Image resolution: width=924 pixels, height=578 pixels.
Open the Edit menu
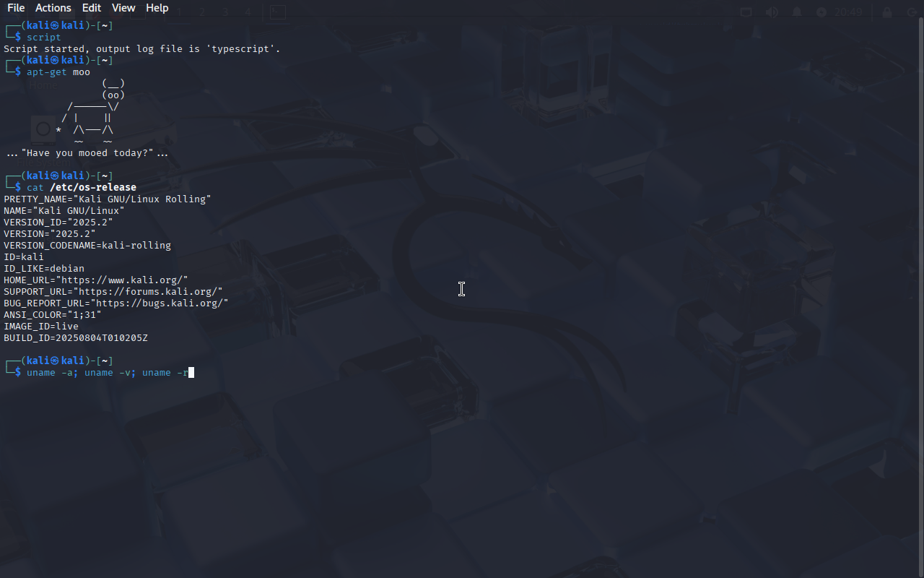[92, 8]
